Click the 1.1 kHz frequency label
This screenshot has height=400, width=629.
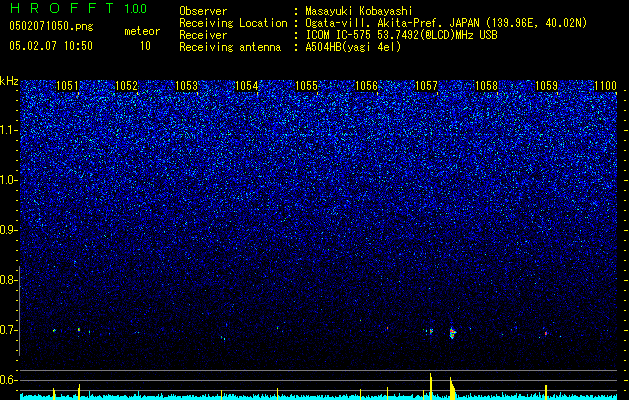8,130
